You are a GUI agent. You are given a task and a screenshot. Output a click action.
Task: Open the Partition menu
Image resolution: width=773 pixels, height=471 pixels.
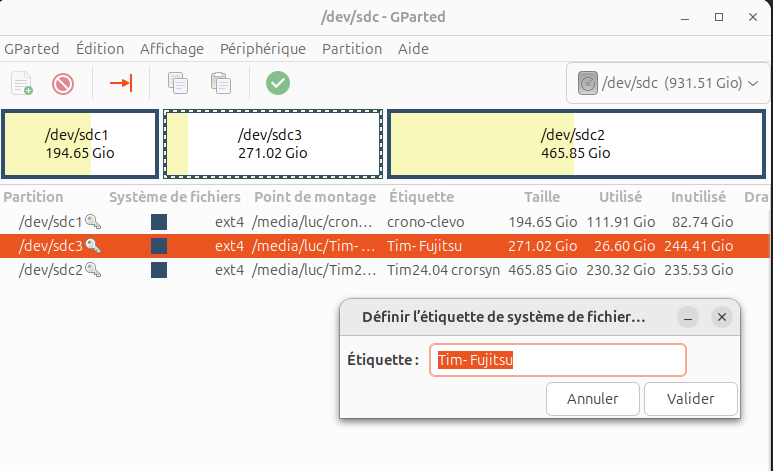352,48
